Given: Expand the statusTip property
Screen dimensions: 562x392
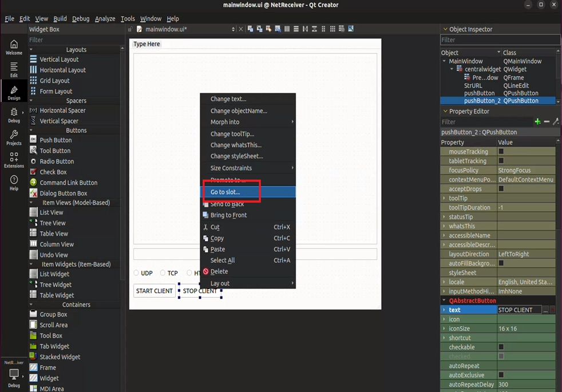Looking at the screenshot, I should click(444, 217).
